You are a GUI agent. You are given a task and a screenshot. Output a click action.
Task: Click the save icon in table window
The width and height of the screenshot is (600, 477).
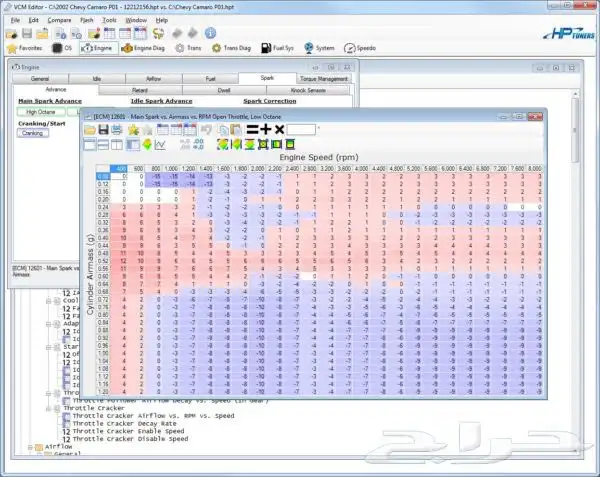103,130
